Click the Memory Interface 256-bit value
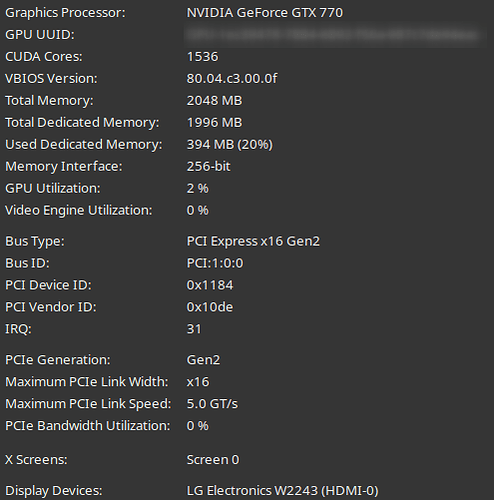This screenshot has width=494, height=500. pyautogui.click(x=208, y=167)
